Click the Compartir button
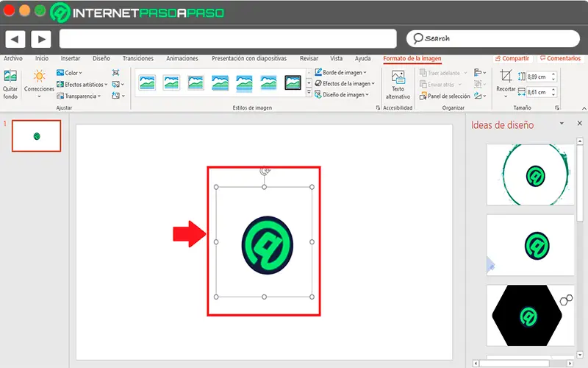Image resolution: width=588 pixels, height=368 pixels. [512, 58]
